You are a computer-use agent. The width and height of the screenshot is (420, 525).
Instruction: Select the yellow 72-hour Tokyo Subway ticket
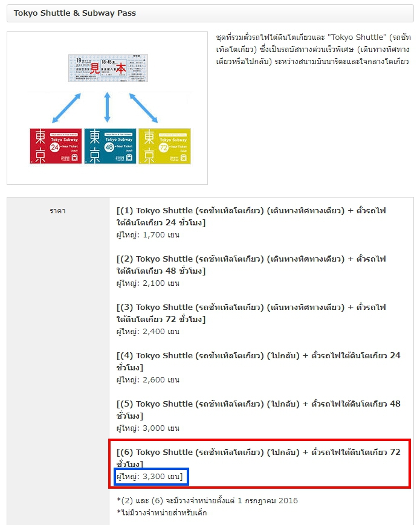coord(165,146)
